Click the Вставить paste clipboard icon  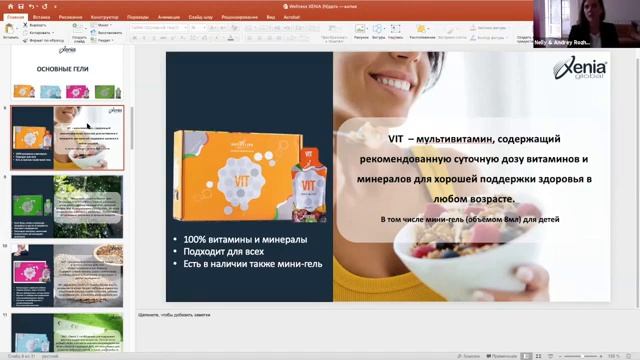pos(9,29)
